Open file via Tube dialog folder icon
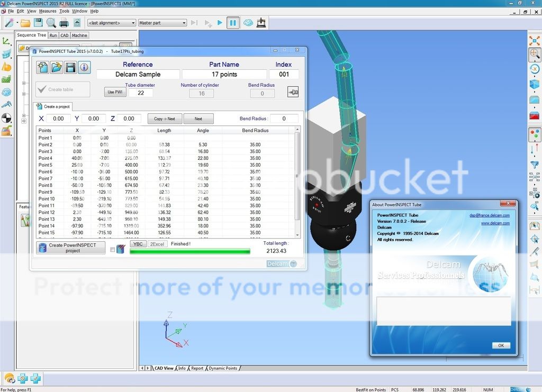Viewport: 542px width, 392px height. (x=57, y=67)
